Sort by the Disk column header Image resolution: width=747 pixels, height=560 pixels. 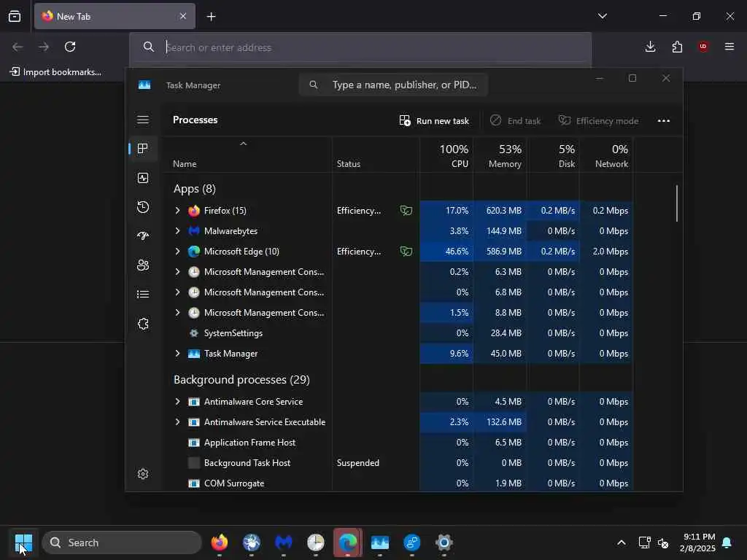point(553,155)
